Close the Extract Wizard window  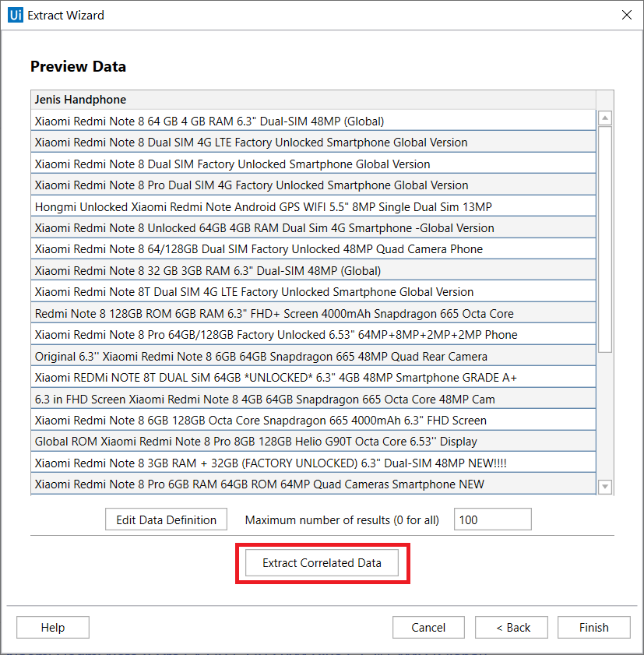(626, 15)
